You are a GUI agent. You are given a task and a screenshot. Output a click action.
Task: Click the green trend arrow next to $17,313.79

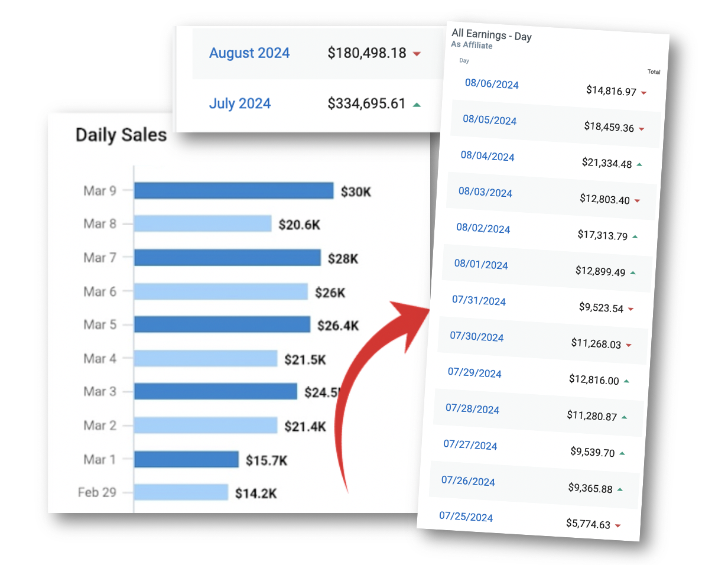coord(635,236)
